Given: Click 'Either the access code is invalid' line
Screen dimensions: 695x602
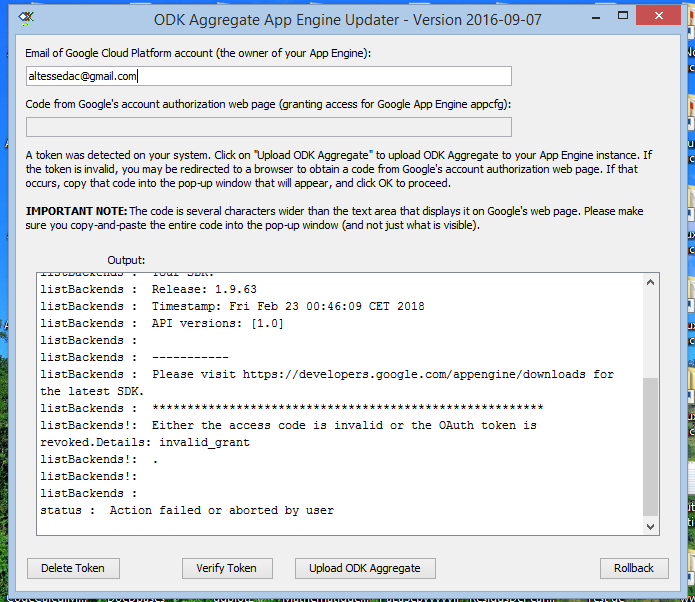Looking at the screenshot, I should pyautogui.click(x=289, y=426).
